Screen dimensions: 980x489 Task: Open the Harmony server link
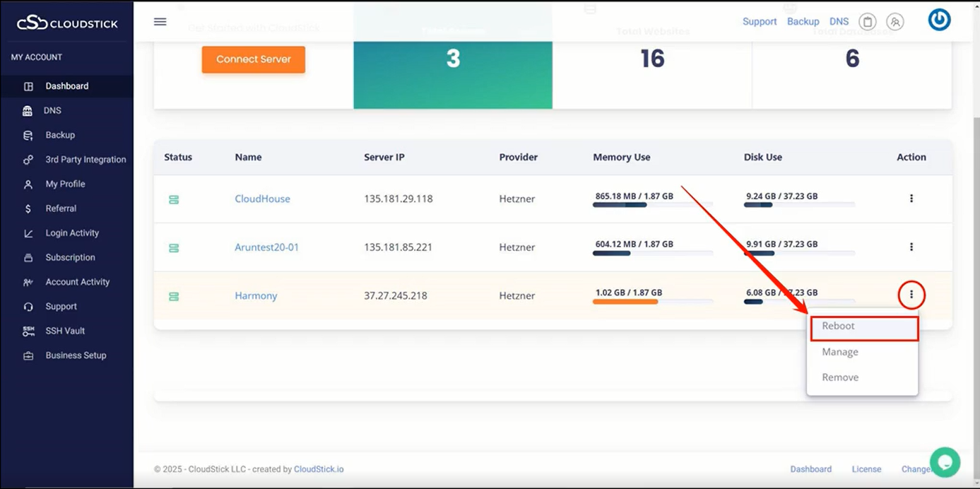[256, 296]
